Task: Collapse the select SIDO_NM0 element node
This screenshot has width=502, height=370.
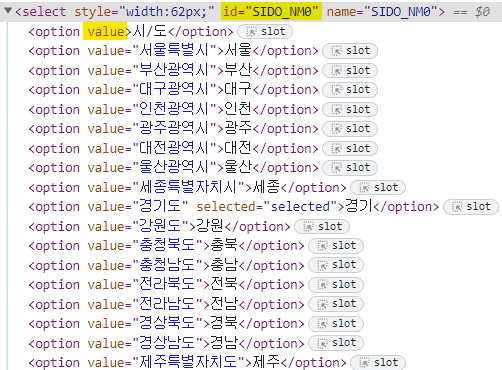Action: 8,11
